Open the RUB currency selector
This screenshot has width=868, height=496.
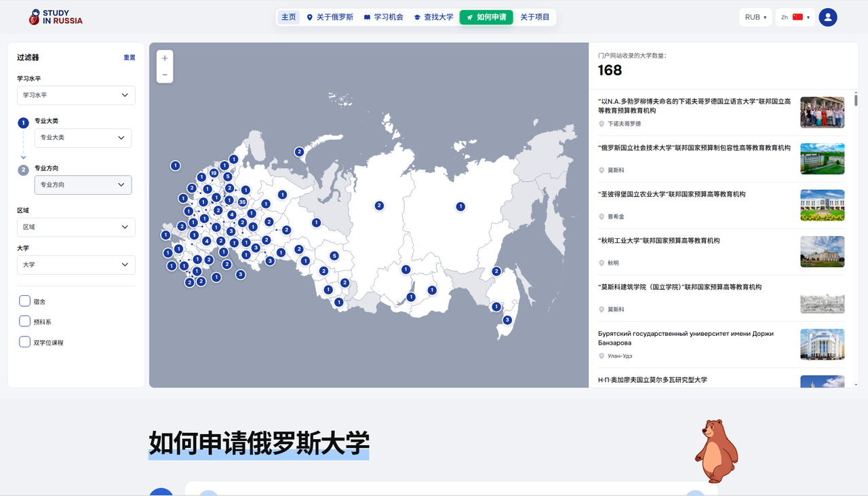coord(755,17)
